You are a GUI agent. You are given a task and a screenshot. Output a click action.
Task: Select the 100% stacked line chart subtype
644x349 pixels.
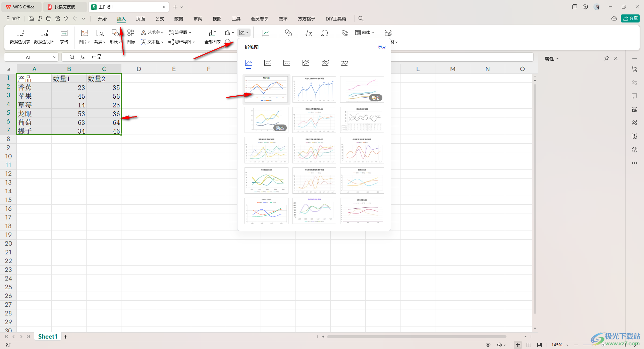(x=287, y=63)
